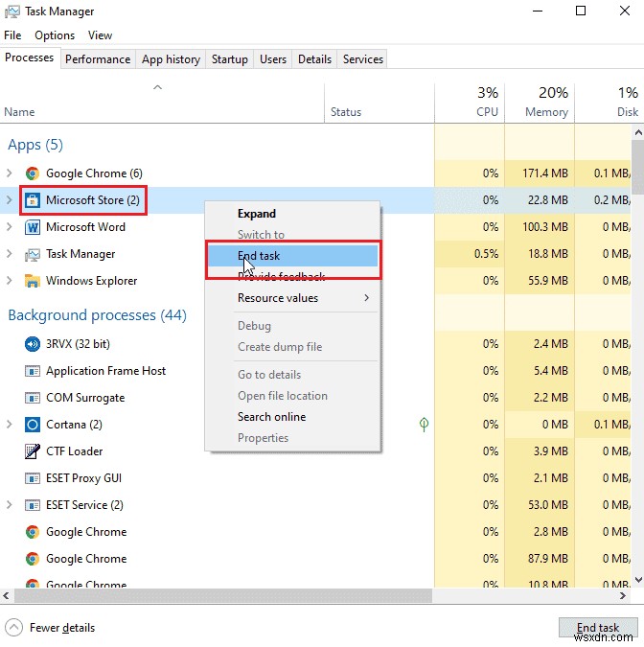Switch to the App history tab
Screen dimensions: 644x647
[171, 59]
